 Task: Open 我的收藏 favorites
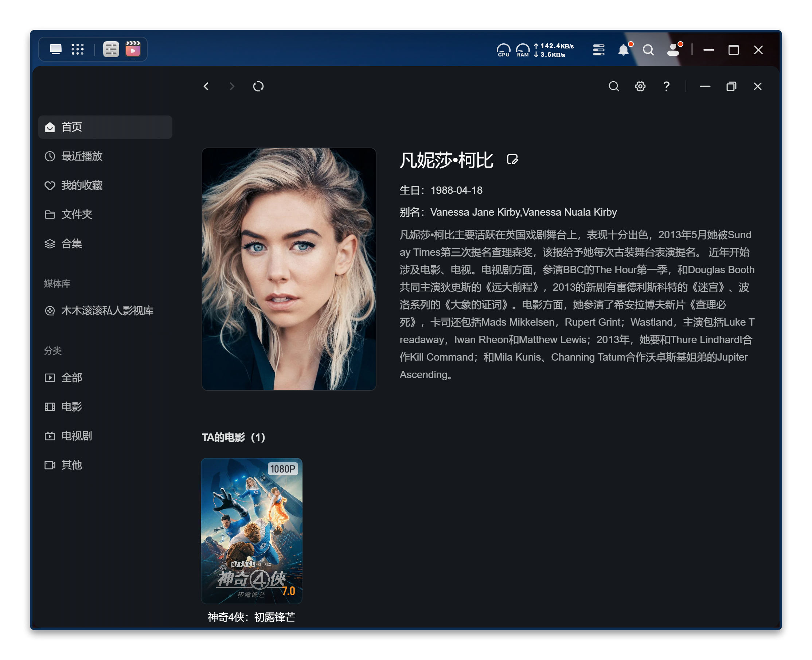point(82,185)
